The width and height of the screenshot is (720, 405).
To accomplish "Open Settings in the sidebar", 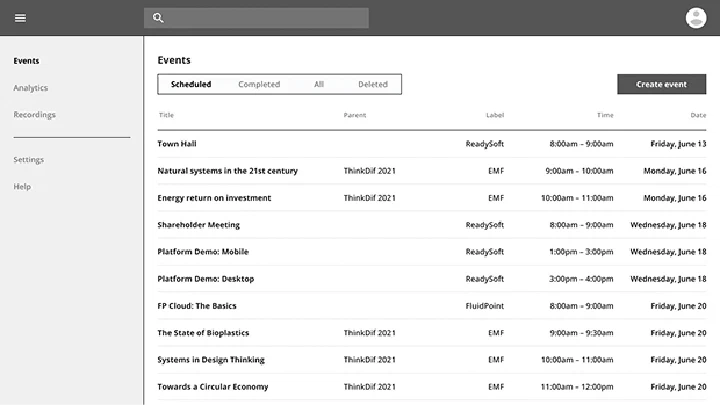I will 28,159.
